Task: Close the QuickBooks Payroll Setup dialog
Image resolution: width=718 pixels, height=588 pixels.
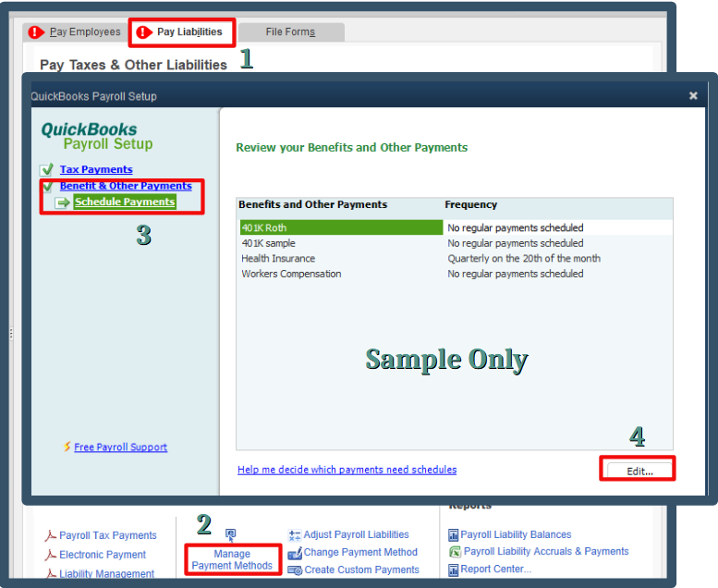Action: pos(693,95)
